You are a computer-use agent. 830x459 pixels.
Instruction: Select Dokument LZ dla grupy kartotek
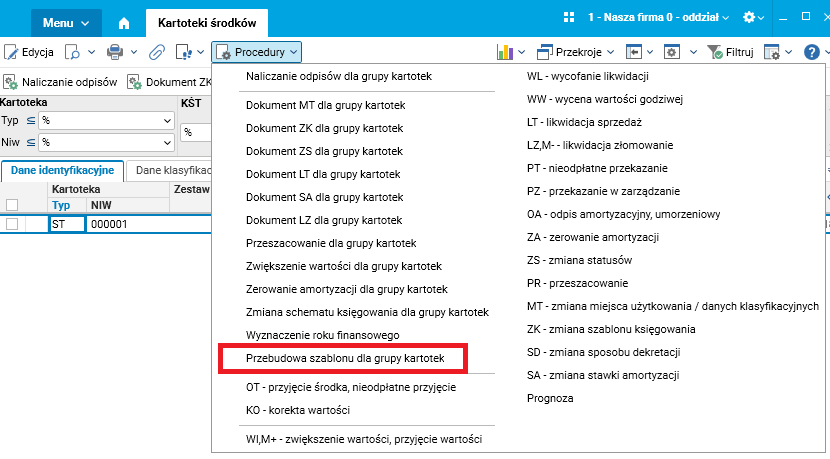tap(324, 220)
